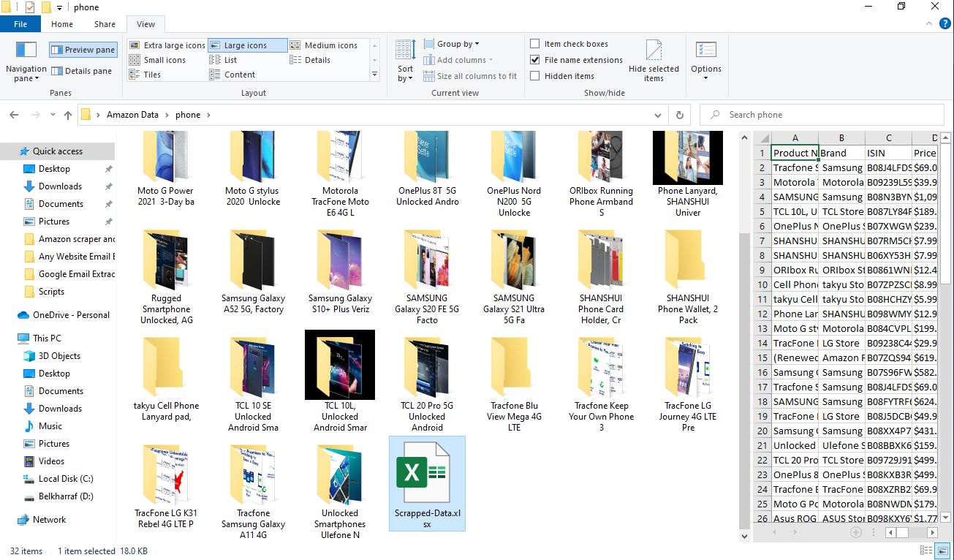Open Downloads under Quick access
This screenshot has height=560, width=954.
[60, 186]
